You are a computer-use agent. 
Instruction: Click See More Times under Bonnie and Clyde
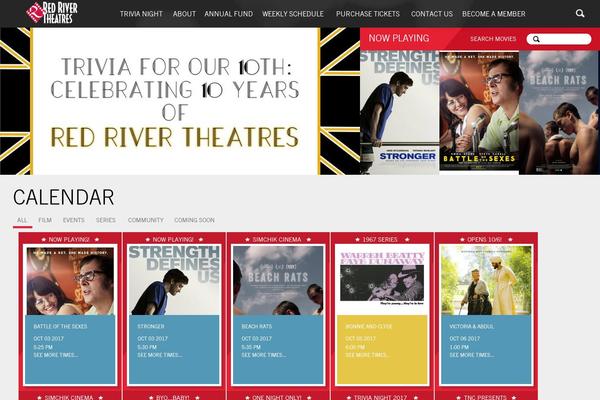pyautogui.click(x=367, y=355)
